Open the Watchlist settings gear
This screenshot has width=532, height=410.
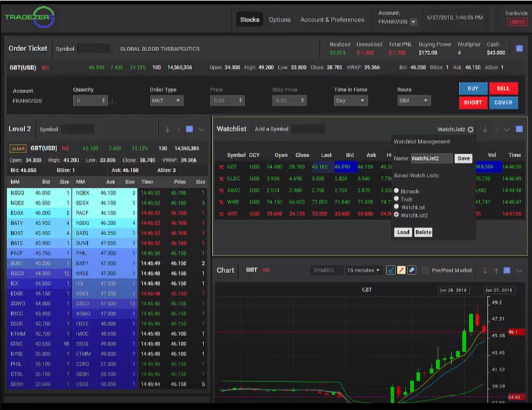coord(470,129)
